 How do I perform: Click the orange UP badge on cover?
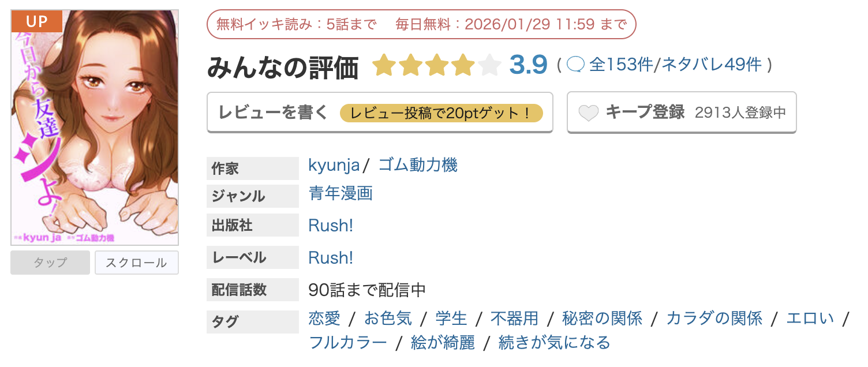coord(36,21)
